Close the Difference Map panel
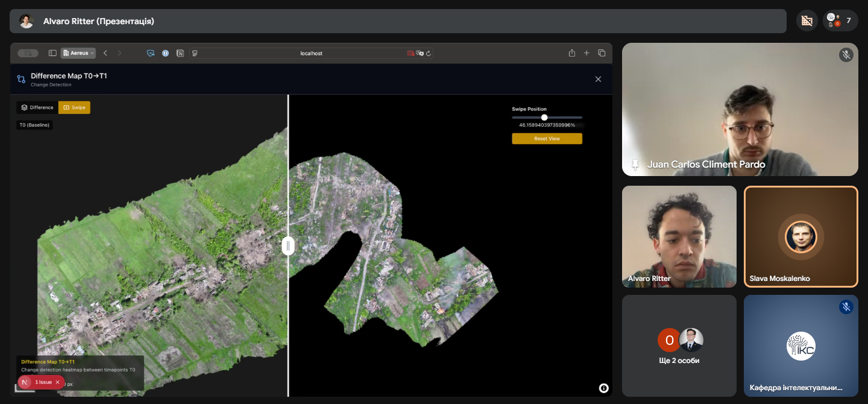Image resolution: width=868 pixels, height=404 pixels. pyautogui.click(x=598, y=79)
